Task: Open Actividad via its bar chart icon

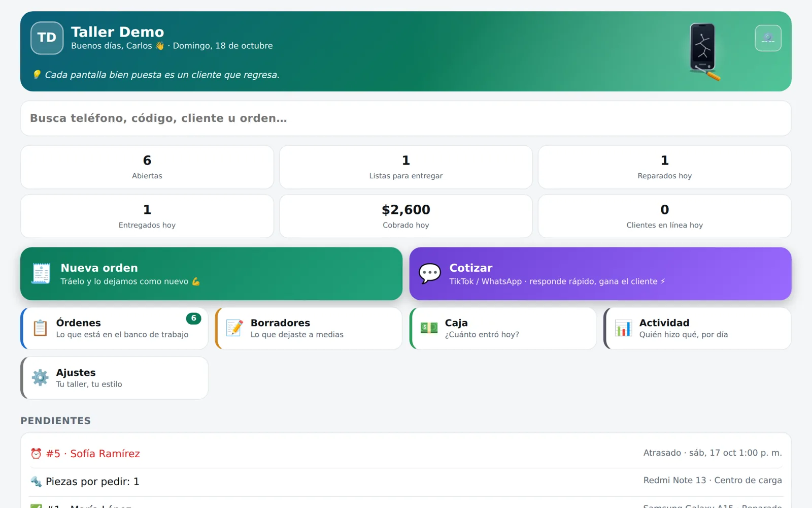Action: (x=623, y=328)
